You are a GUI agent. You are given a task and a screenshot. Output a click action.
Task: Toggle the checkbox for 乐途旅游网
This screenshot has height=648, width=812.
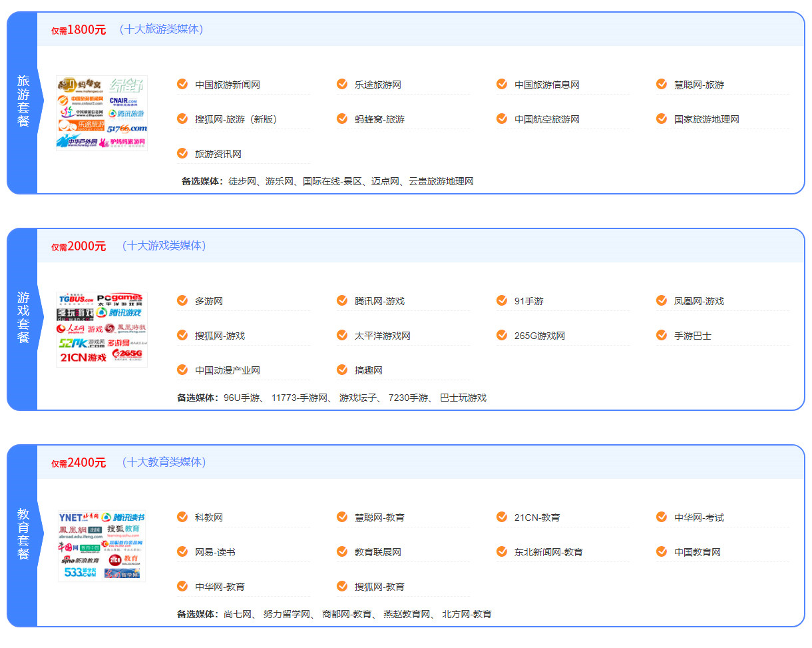(x=342, y=84)
